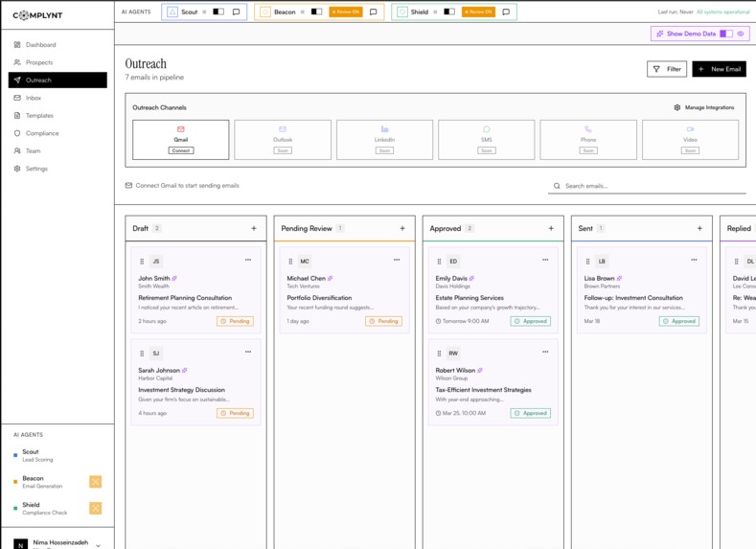This screenshot has width=756, height=549.
Task: Click the New Email button
Action: click(x=719, y=69)
